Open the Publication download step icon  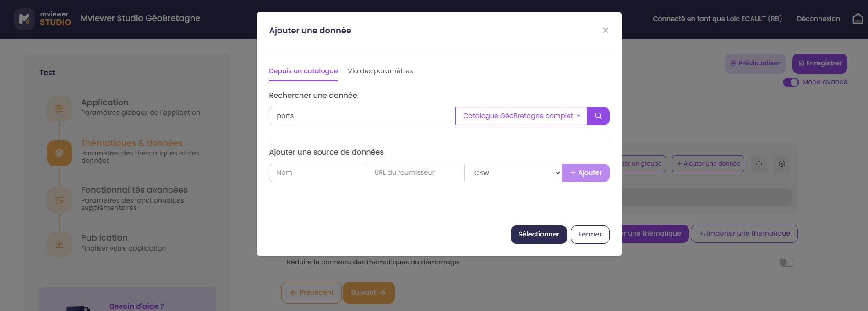[59, 244]
